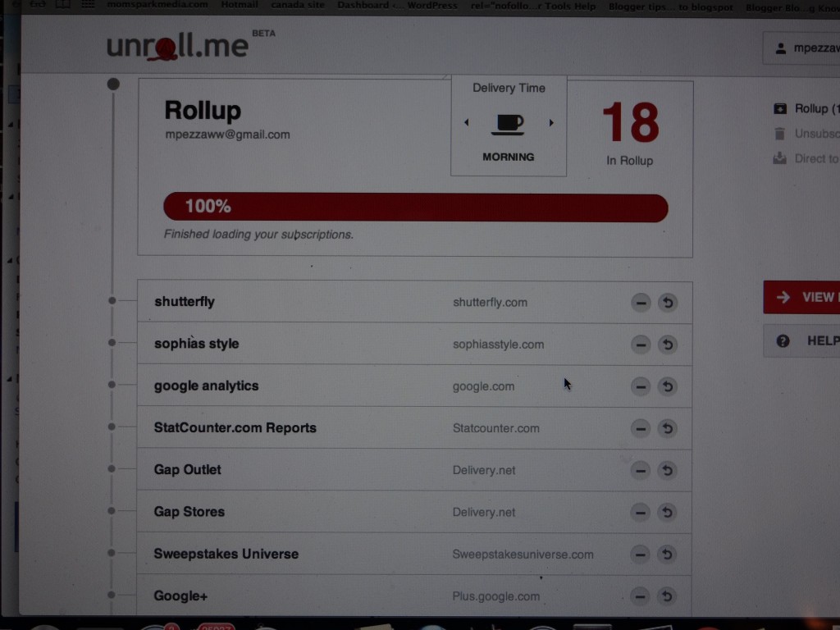Screen dimensions: 840x630
Task: Click the minus button for Google+
Action: click(x=640, y=596)
